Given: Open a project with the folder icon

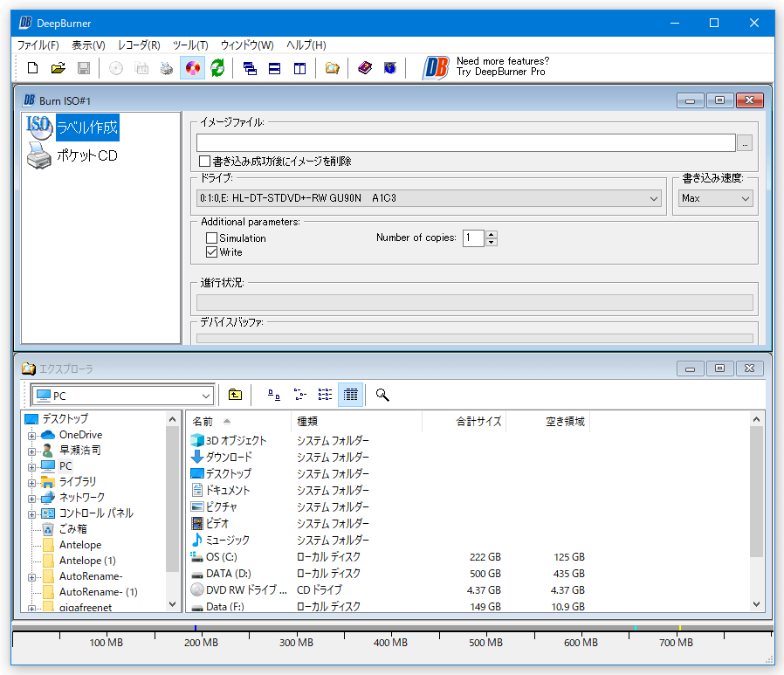Looking at the screenshot, I should pyautogui.click(x=58, y=68).
